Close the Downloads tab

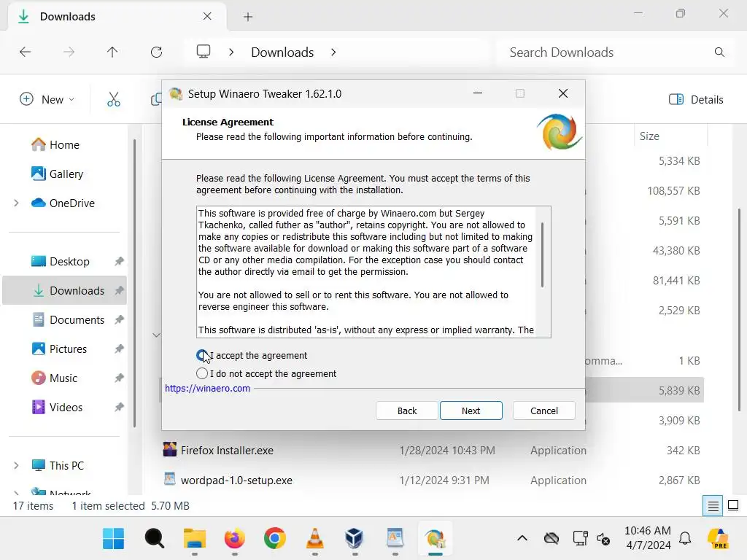tap(207, 16)
